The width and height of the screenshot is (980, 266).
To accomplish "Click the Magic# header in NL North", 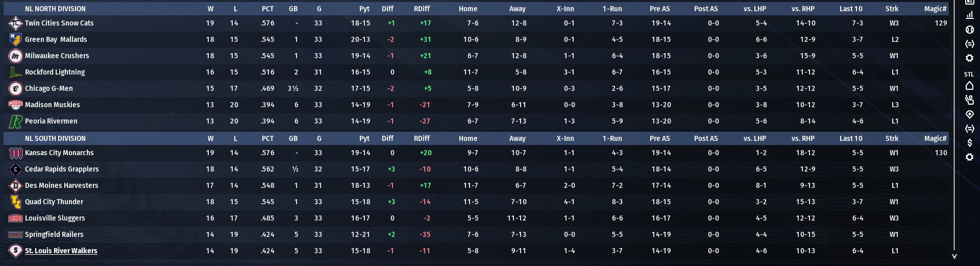I will [x=935, y=9].
